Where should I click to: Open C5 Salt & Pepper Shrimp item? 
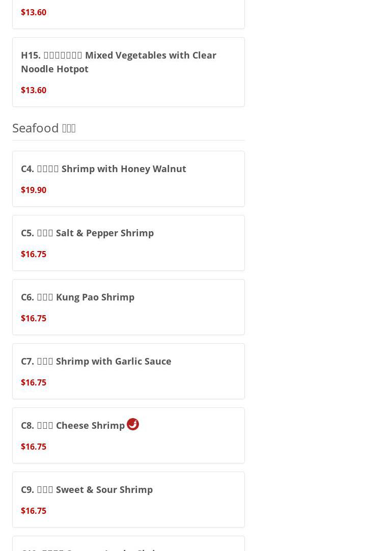pyautogui.click(x=87, y=233)
